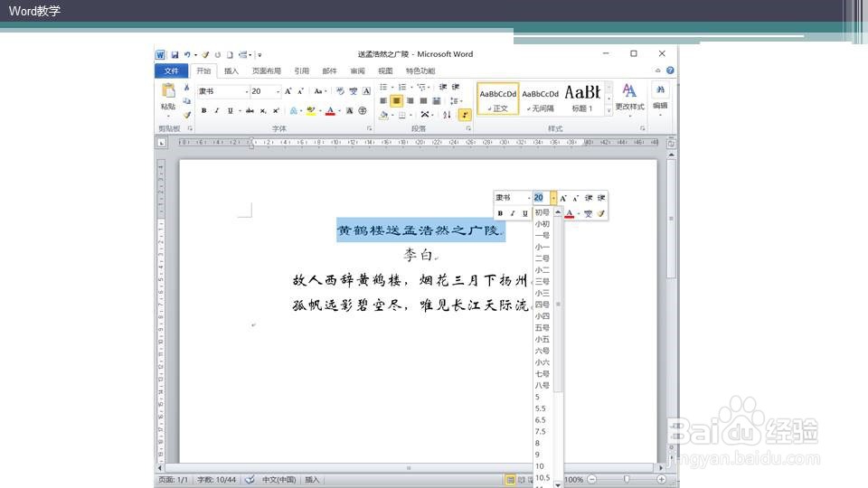Toggle Bold in the ribbon font group
Image resolution: width=868 pixels, height=488 pixels.
click(203, 110)
